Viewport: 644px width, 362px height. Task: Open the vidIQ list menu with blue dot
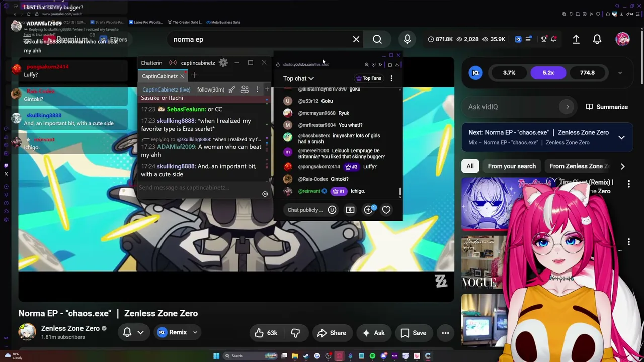pyautogui.click(x=528, y=39)
